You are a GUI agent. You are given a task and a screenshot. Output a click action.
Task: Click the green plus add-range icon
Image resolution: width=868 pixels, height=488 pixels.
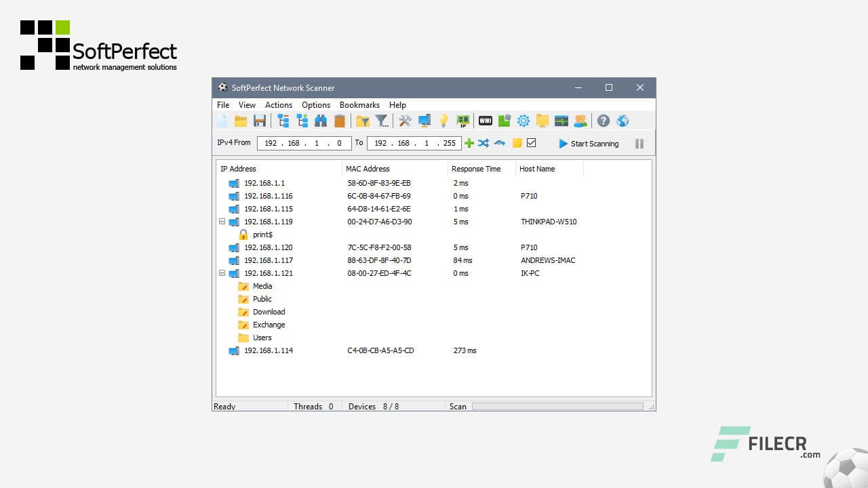469,143
